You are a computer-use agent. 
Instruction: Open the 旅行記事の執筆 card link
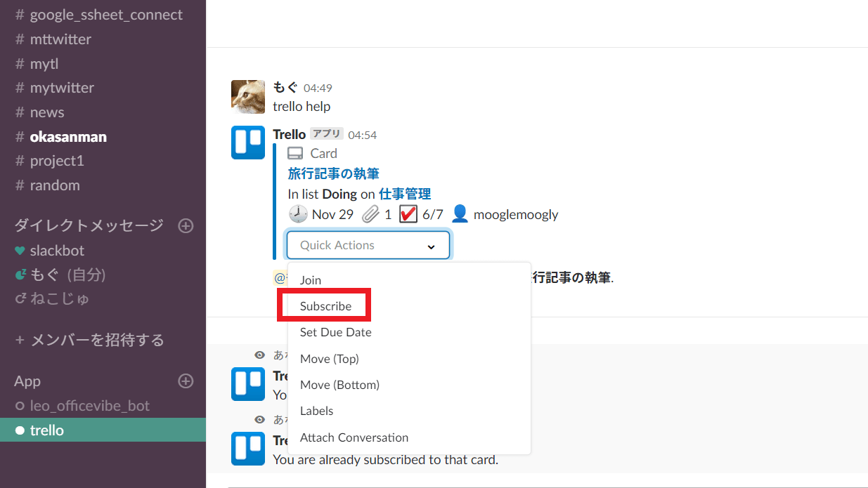click(x=334, y=173)
